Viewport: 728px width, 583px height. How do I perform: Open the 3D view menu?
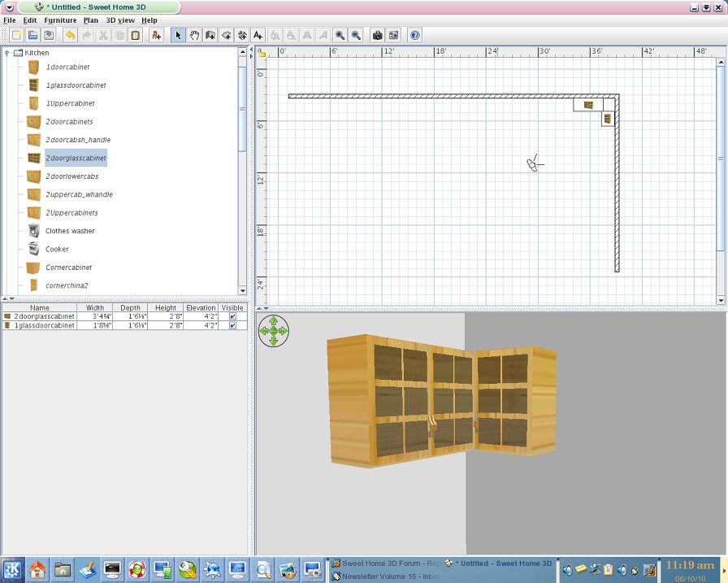pos(120,20)
